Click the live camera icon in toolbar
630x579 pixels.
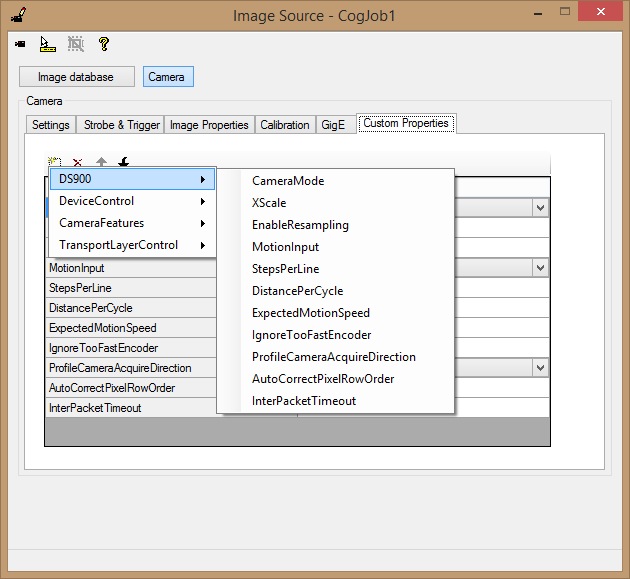point(20,45)
